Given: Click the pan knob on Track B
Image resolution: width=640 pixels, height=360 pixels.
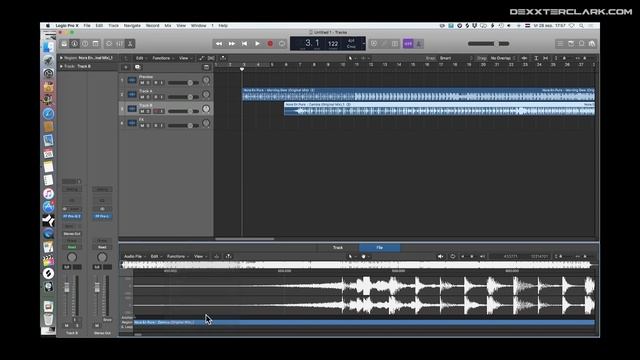Looking at the screenshot, I should (x=206, y=109).
